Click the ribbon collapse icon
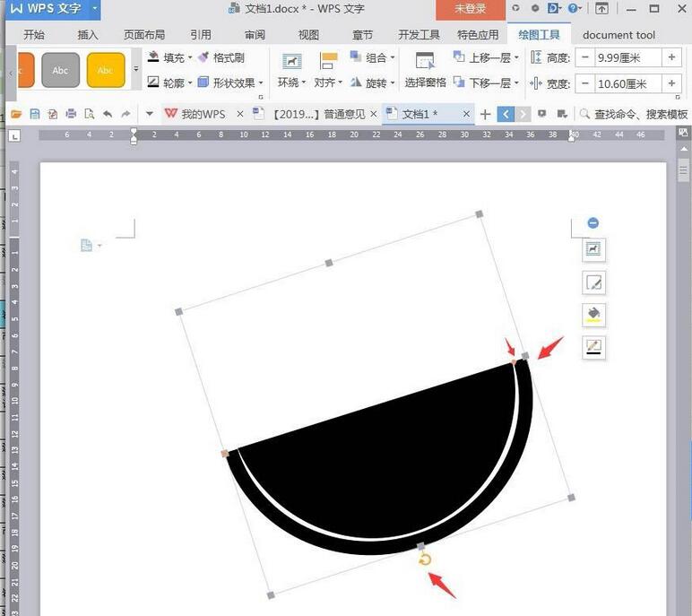 601,8
